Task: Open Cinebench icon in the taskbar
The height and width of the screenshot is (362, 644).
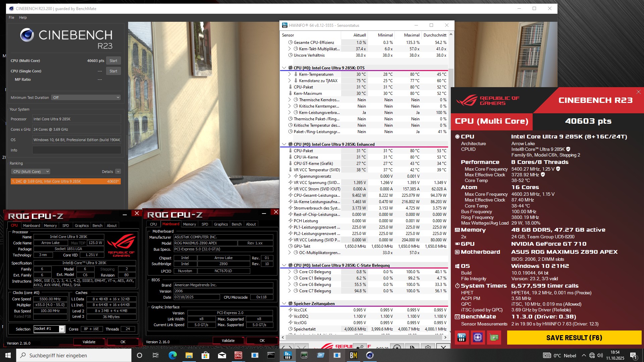Action: [x=370, y=355]
